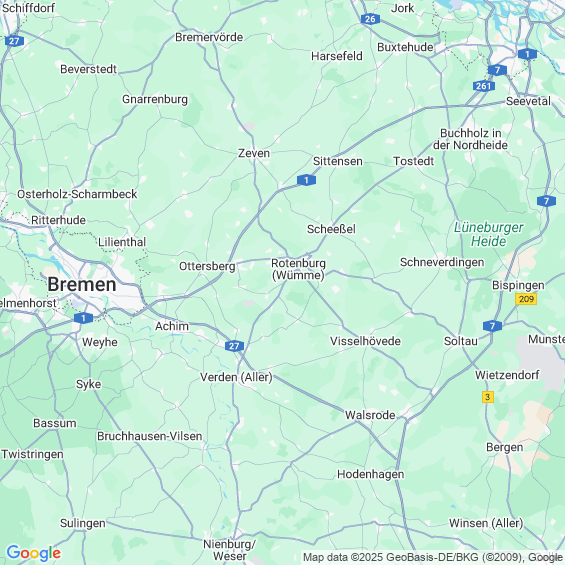Click the A1 shield south of Bremen

(83, 318)
